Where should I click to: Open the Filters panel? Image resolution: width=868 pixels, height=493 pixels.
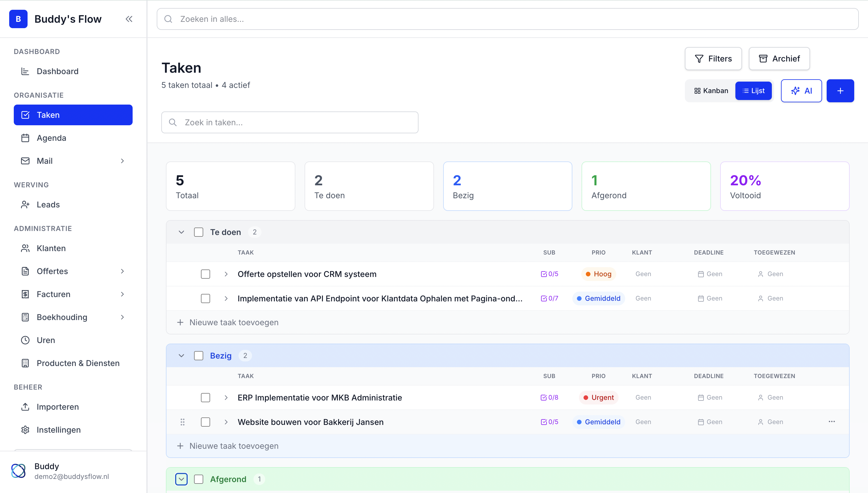[x=713, y=59]
